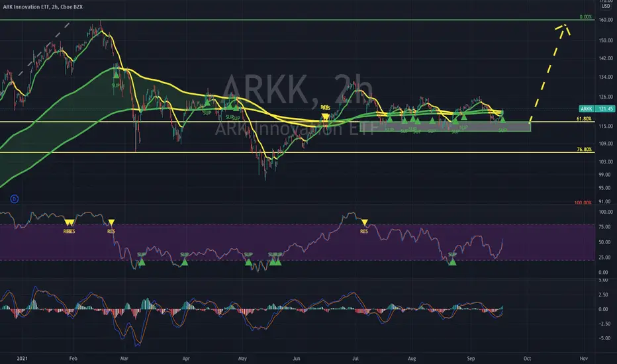This screenshot has height=364, width=617.
Task: Click the Apr label on time axis
Action: click(x=186, y=359)
